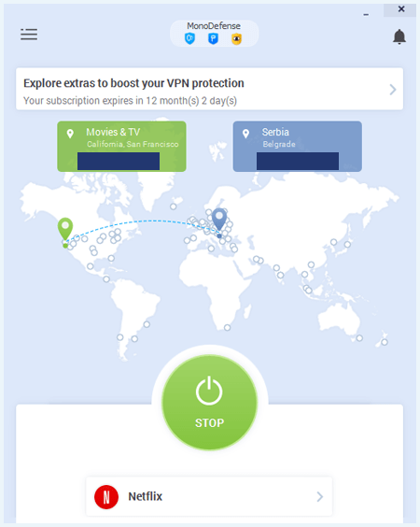This screenshot has width=420, height=527.
Task: Expand the Netflix row chevron
Action: 320,497
